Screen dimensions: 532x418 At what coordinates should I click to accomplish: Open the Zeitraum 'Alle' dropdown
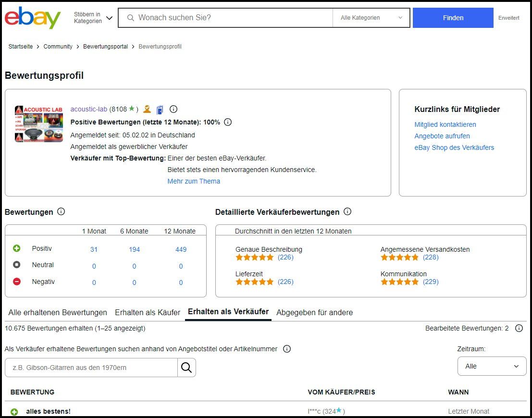tap(492, 366)
